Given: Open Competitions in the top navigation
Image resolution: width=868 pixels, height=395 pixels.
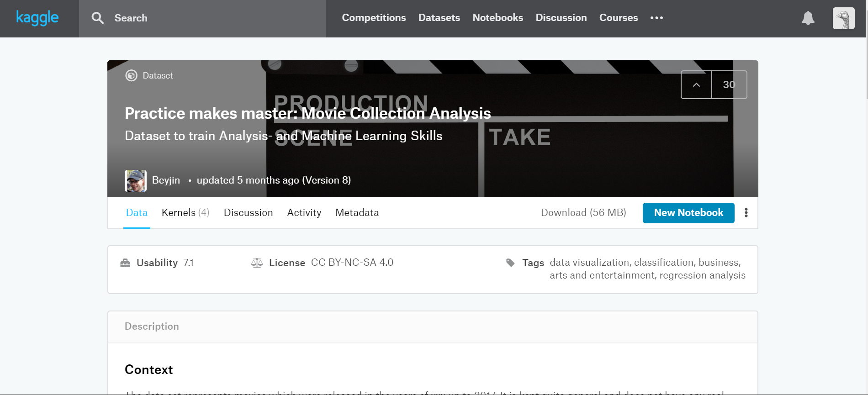Looking at the screenshot, I should 374,18.
